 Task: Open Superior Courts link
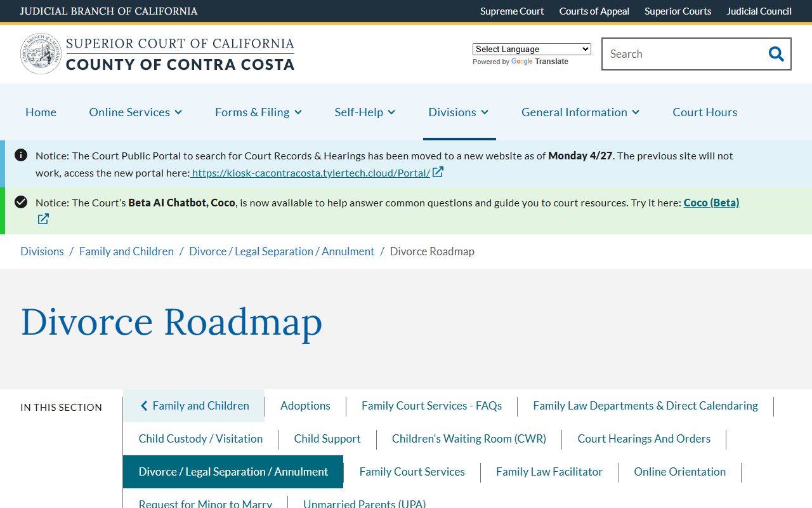pos(678,11)
